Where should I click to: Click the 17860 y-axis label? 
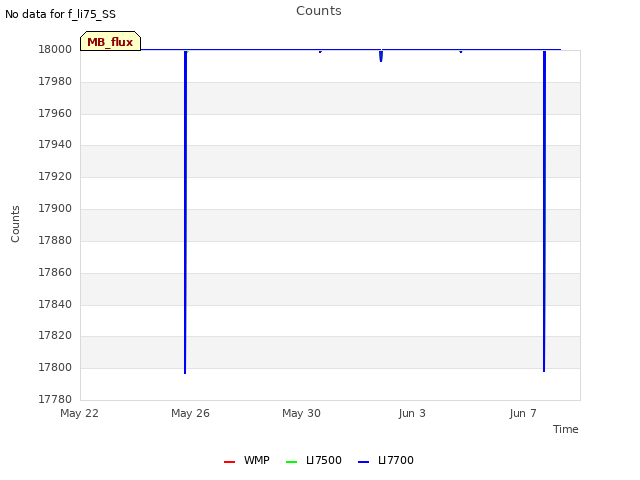55,272
